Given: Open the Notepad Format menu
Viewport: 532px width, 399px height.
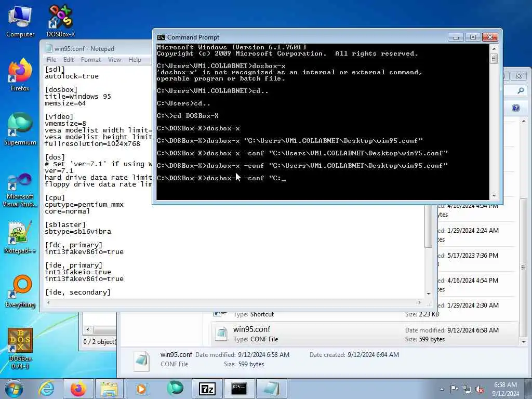Looking at the screenshot, I should click(90, 60).
